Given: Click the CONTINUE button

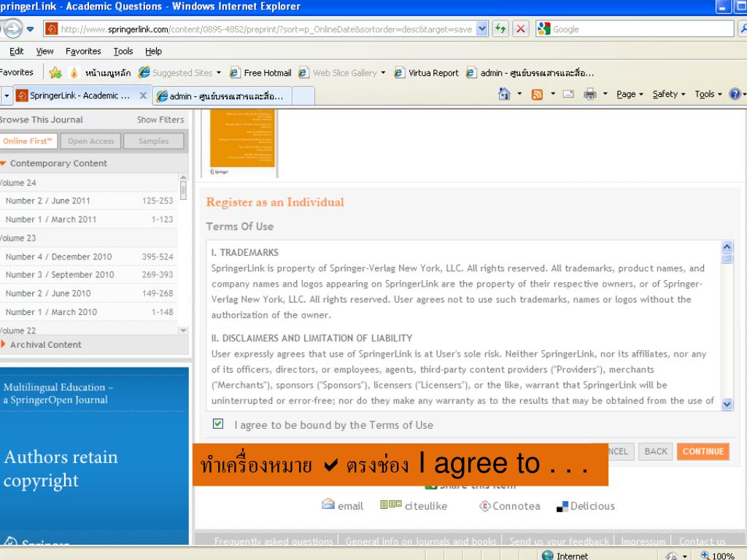Looking at the screenshot, I should (x=703, y=451).
